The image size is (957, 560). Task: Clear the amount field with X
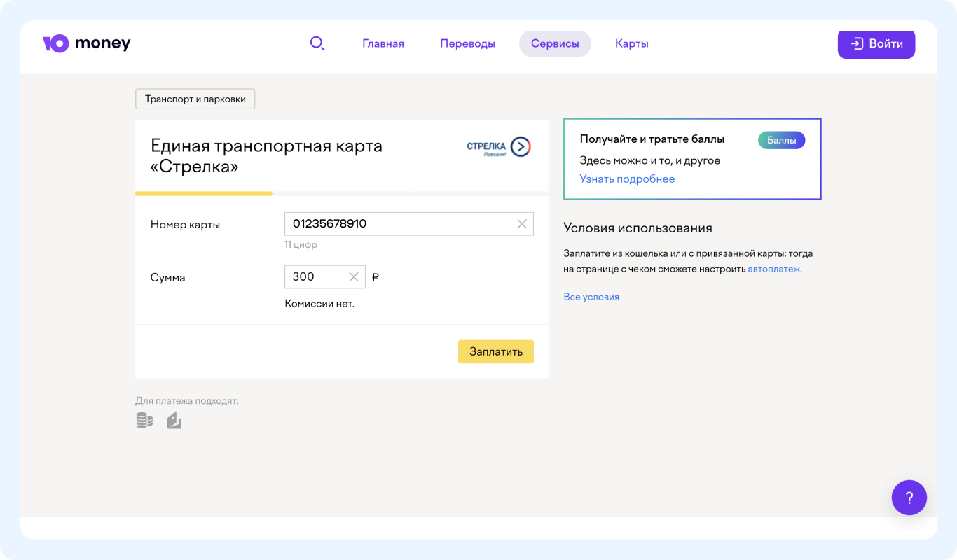(x=354, y=277)
